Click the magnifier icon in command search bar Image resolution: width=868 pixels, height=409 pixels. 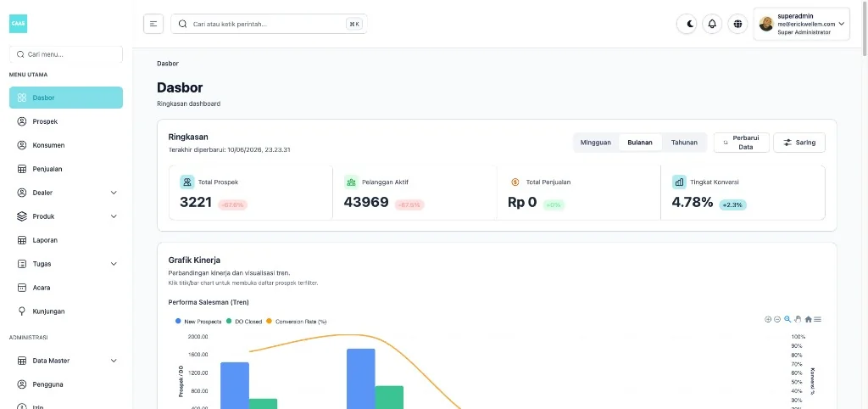183,24
